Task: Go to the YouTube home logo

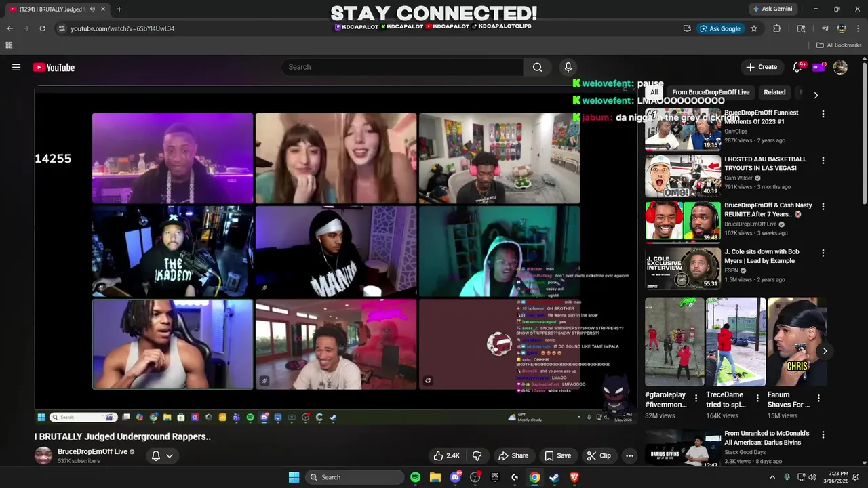Action: (x=54, y=67)
